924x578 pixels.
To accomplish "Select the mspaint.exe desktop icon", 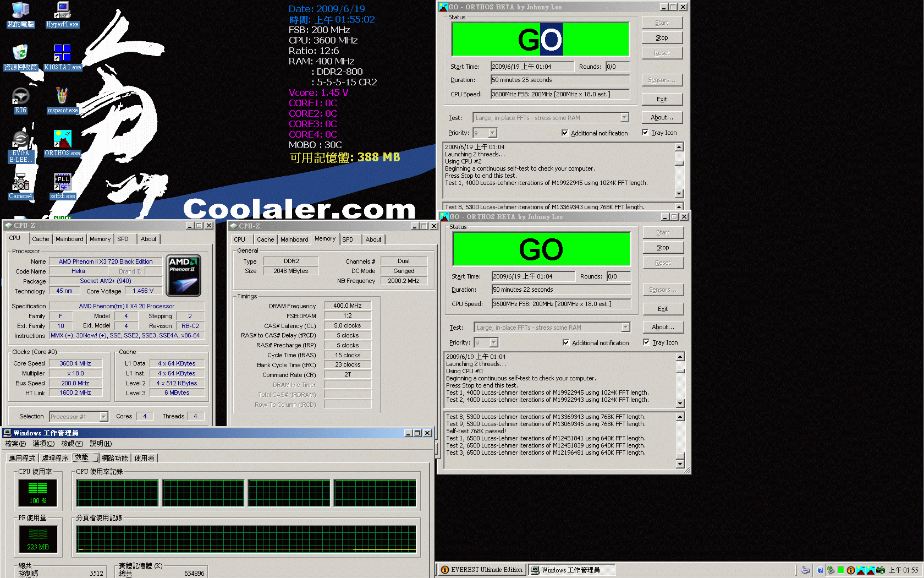I will 62,101.
